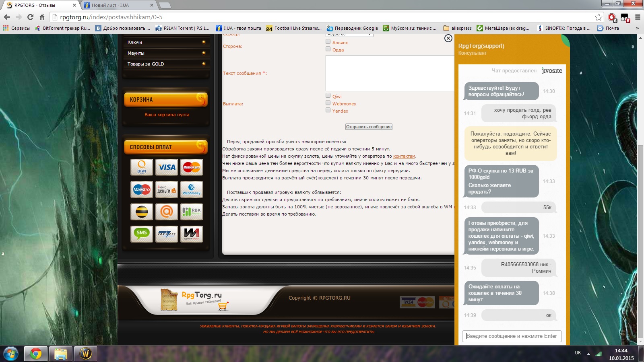This screenshot has width=644, height=362.
Task: Click the network signal tray icon
Action: [599, 354]
